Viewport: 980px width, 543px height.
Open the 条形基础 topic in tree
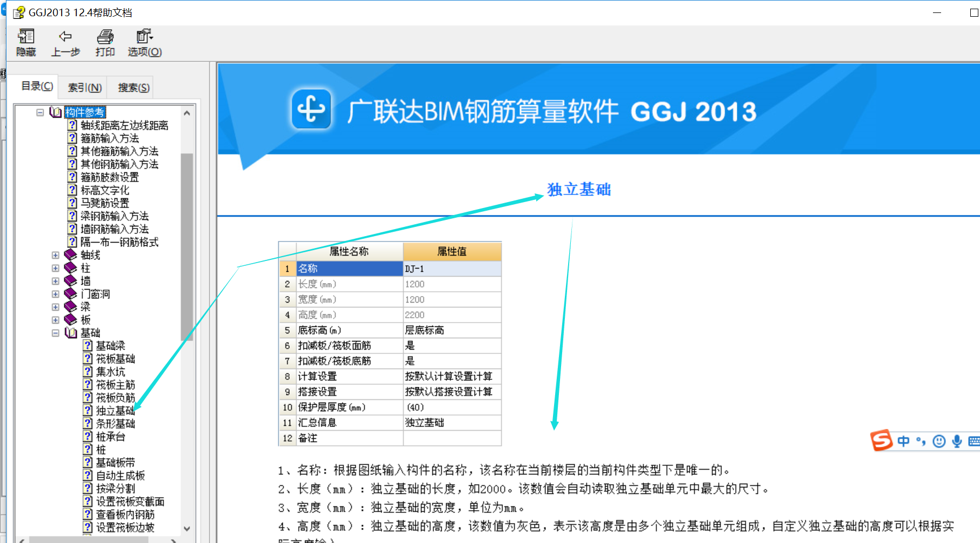(x=116, y=424)
